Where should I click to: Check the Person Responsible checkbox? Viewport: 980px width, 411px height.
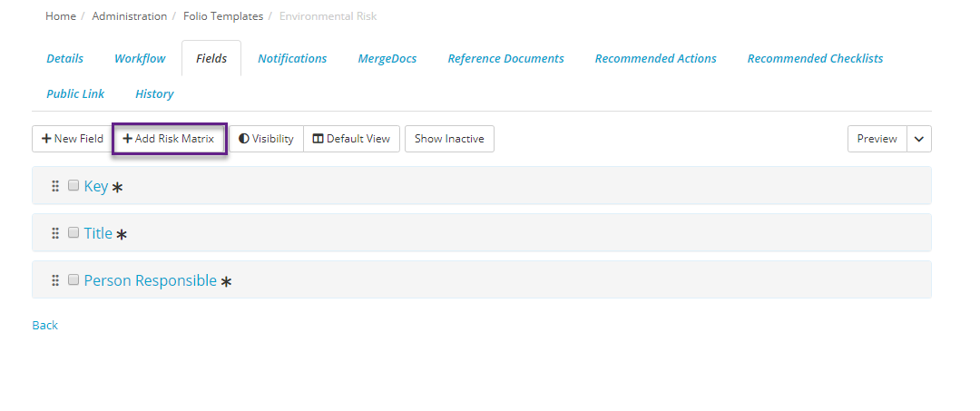tap(73, 279)
